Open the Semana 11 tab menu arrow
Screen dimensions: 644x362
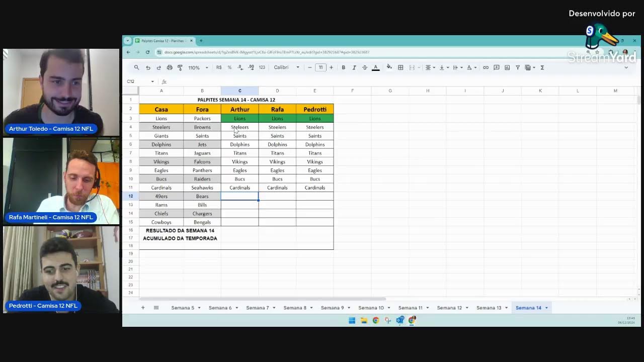[428, 308]
